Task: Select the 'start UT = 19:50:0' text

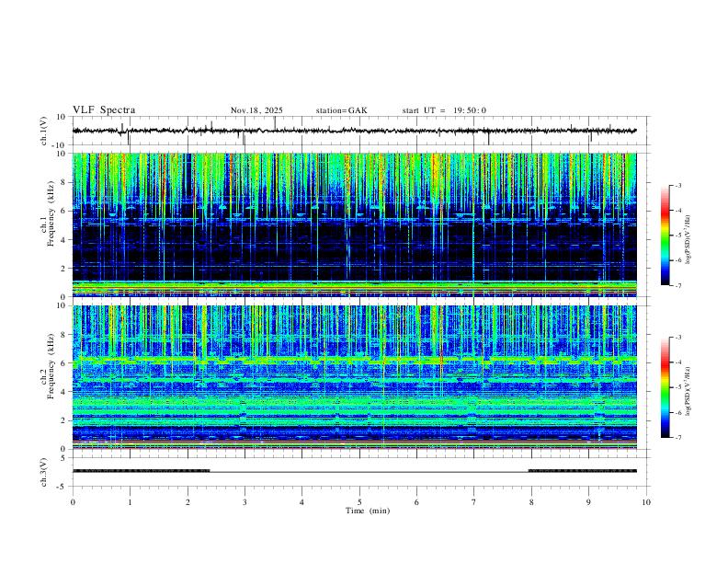Action: (444, 110)
